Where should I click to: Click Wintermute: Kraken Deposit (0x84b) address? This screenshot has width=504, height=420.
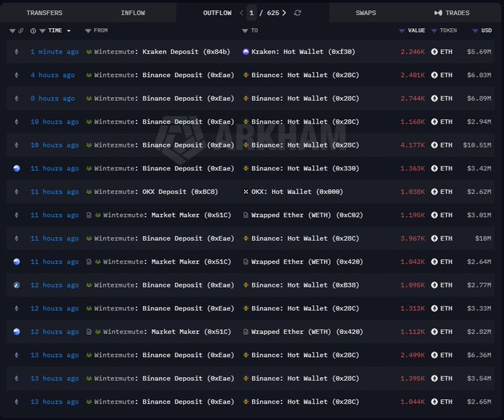coord(162,52)
